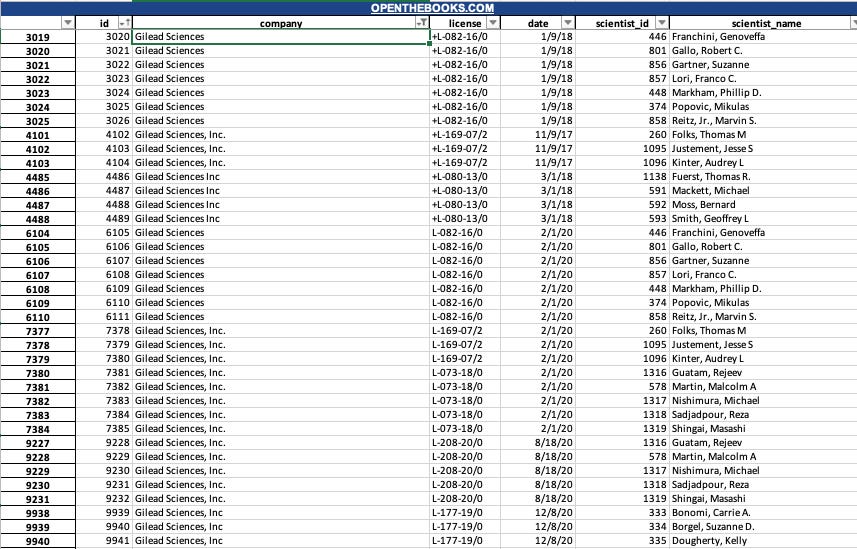Open the license column filter dropdown
Image resolution: width=857 pixels, height=549 pixels.
pos(493,22)
